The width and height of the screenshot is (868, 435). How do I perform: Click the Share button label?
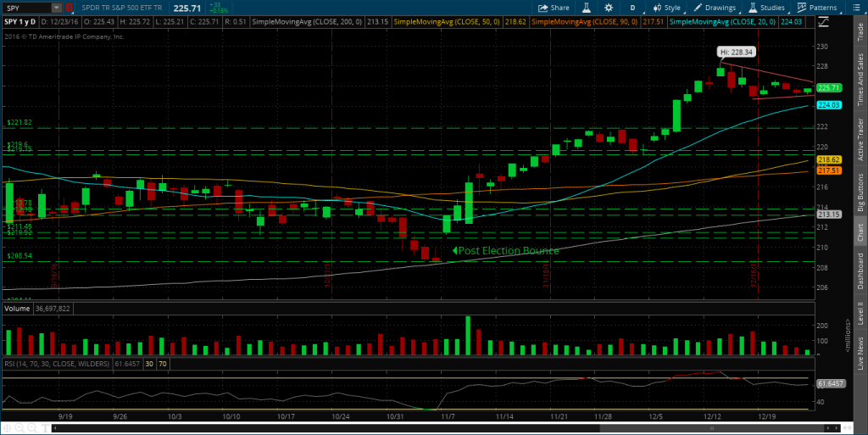coord(559,8)
